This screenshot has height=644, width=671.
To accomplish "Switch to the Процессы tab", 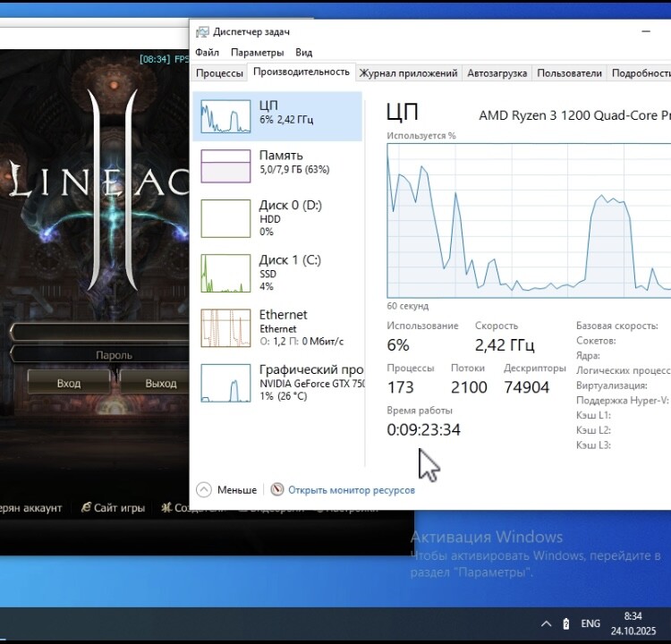I will click(x=219, y=73).
